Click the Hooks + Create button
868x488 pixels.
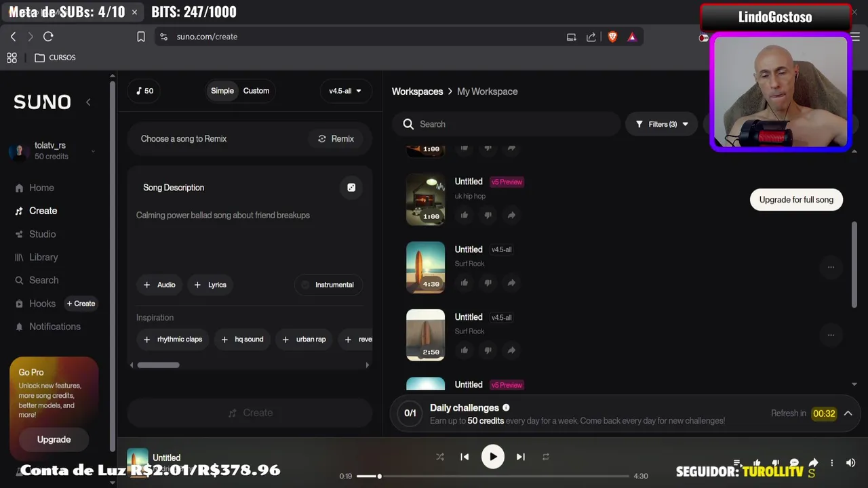pos(81,304)
